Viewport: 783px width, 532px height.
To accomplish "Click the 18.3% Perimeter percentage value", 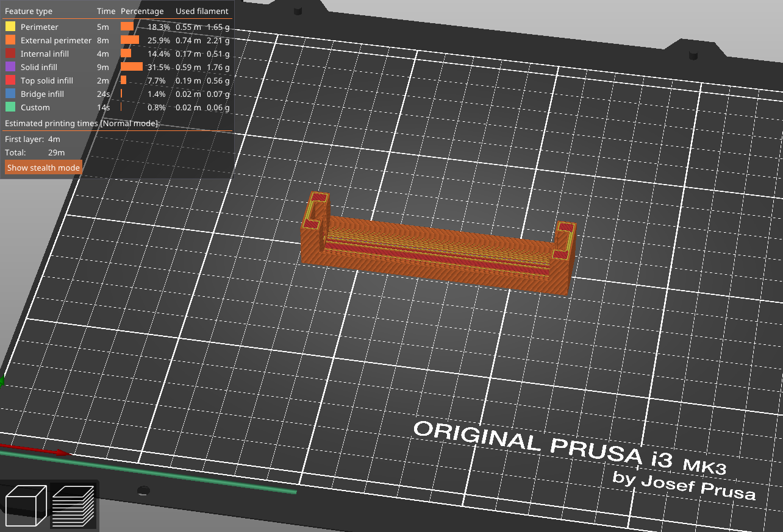I will click(159, 27).
